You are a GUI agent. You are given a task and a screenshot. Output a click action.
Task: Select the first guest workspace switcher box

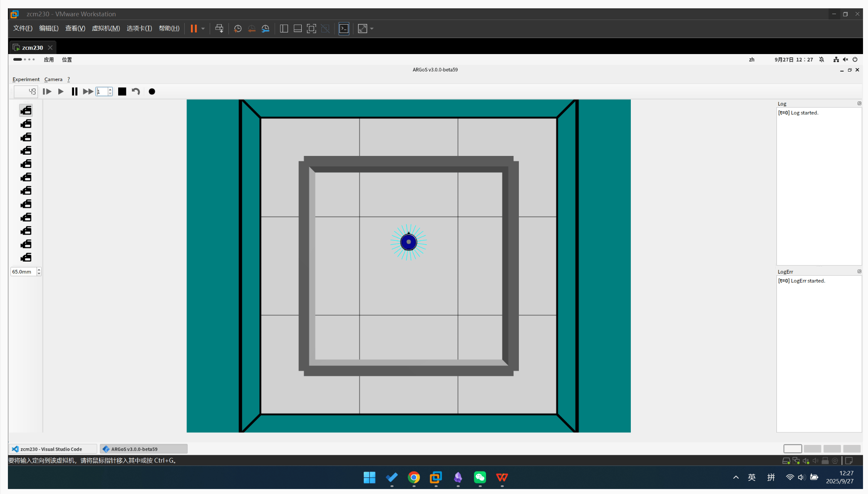tap(793, 449)
